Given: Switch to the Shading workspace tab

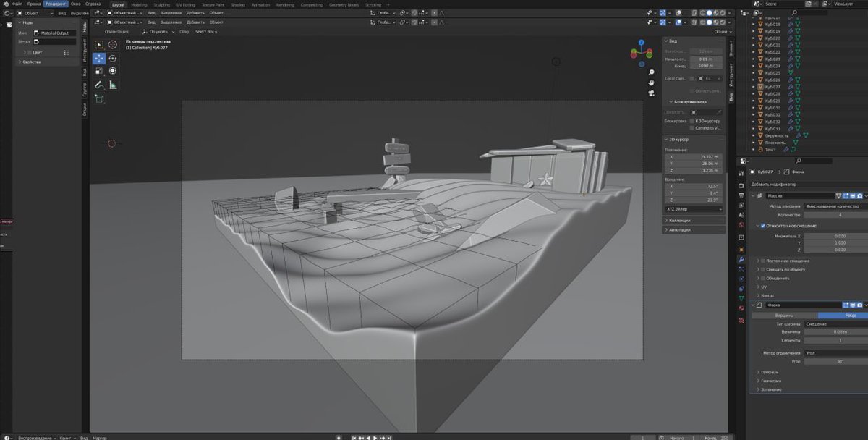Looking at the screenshot, I should tap(238, 4).
